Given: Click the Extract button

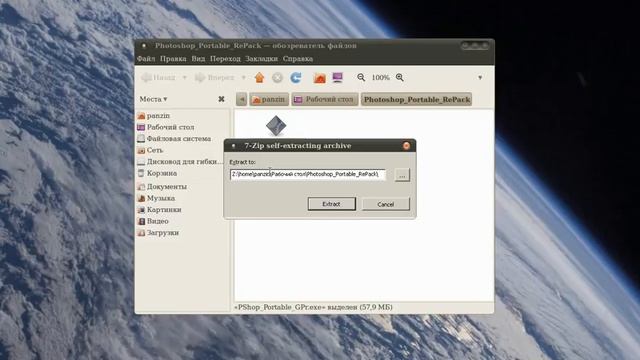Looking at the screenshot, I should (331, 204).
